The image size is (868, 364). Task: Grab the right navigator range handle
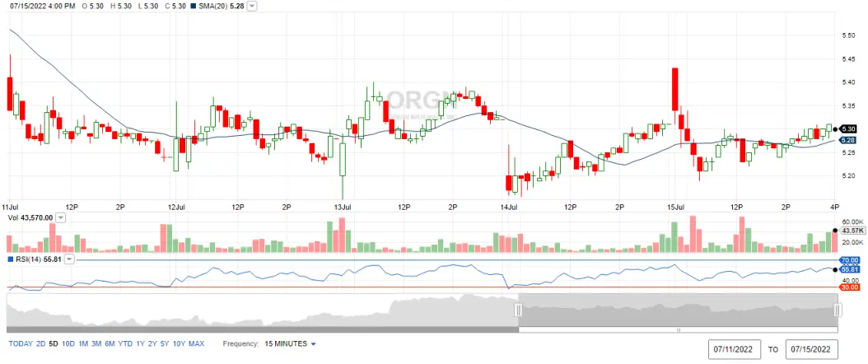(838, 310)
